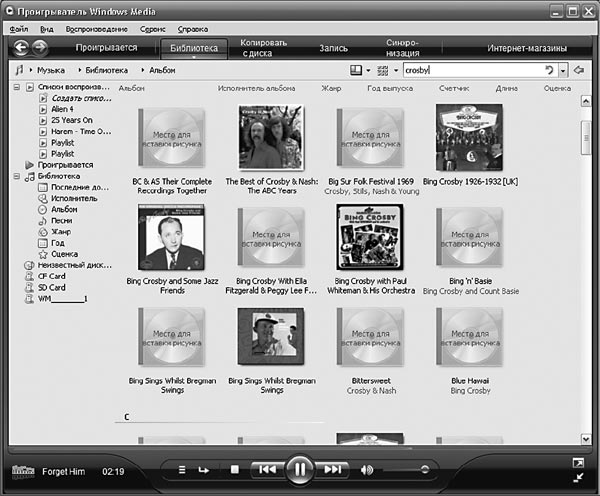600x496 pixels.
Task: Sort by Год выпуска column header
Action: click(390, 88)
